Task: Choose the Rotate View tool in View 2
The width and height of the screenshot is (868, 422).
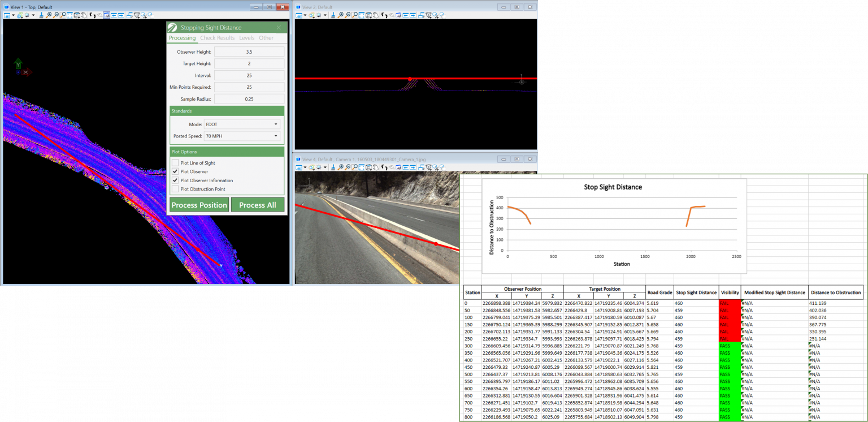Action: [369, 15]
